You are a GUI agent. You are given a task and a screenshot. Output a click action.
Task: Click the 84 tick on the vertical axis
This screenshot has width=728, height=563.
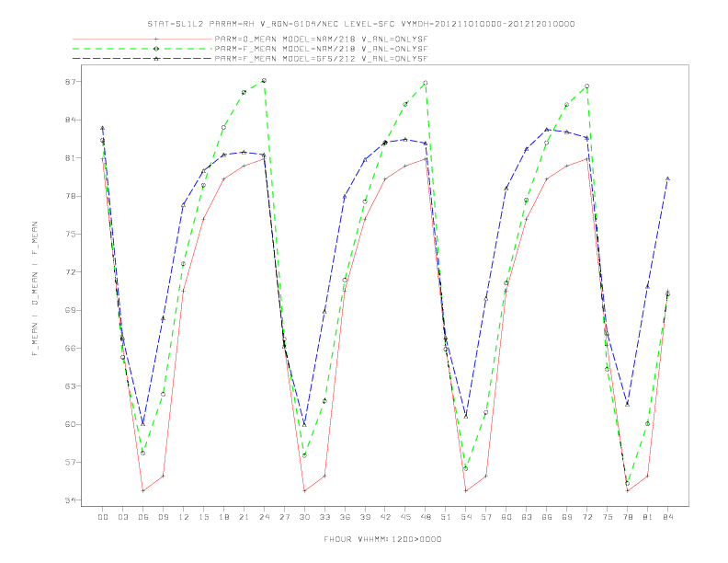[x=71, y=120]
